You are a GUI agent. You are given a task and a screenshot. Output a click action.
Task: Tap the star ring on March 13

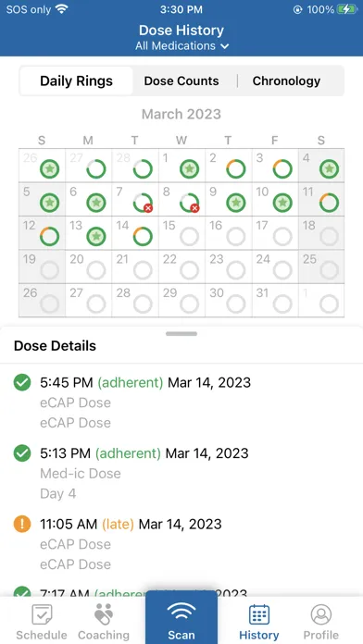96,237
